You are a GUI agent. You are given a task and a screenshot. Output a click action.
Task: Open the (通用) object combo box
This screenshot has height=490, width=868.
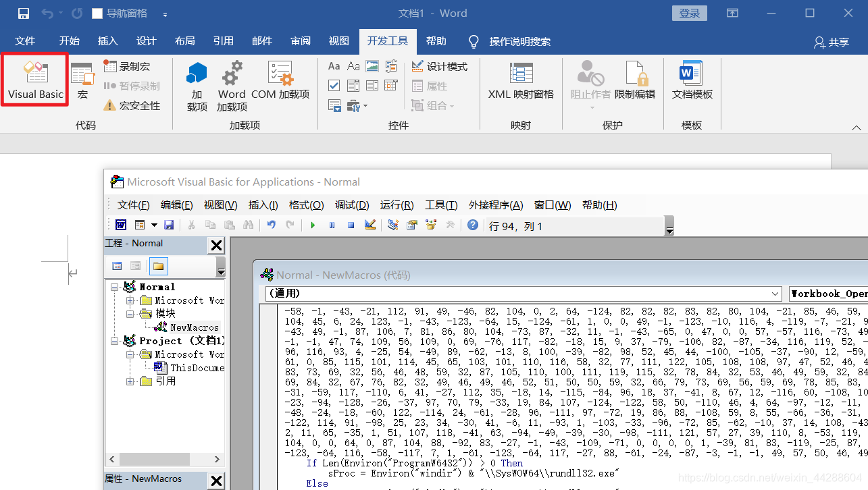pos(524,294)
